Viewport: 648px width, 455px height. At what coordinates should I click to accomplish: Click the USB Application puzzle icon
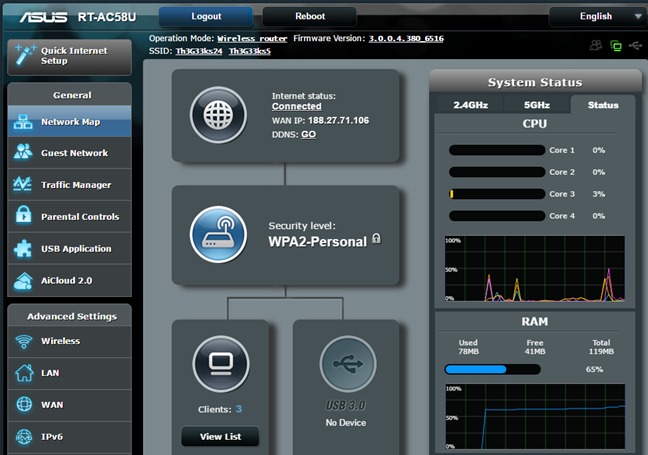[23, 248]
